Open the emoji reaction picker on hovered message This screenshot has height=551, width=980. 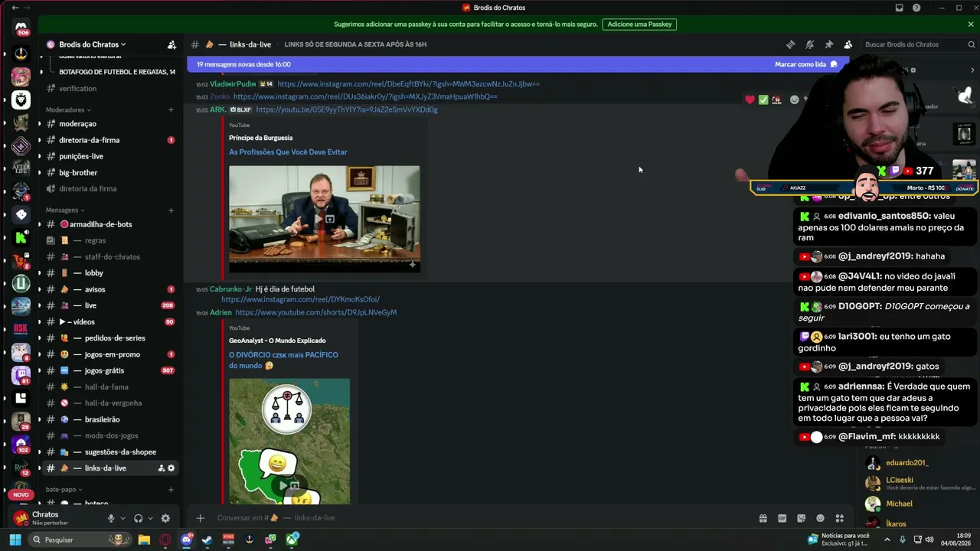point(794,99)
